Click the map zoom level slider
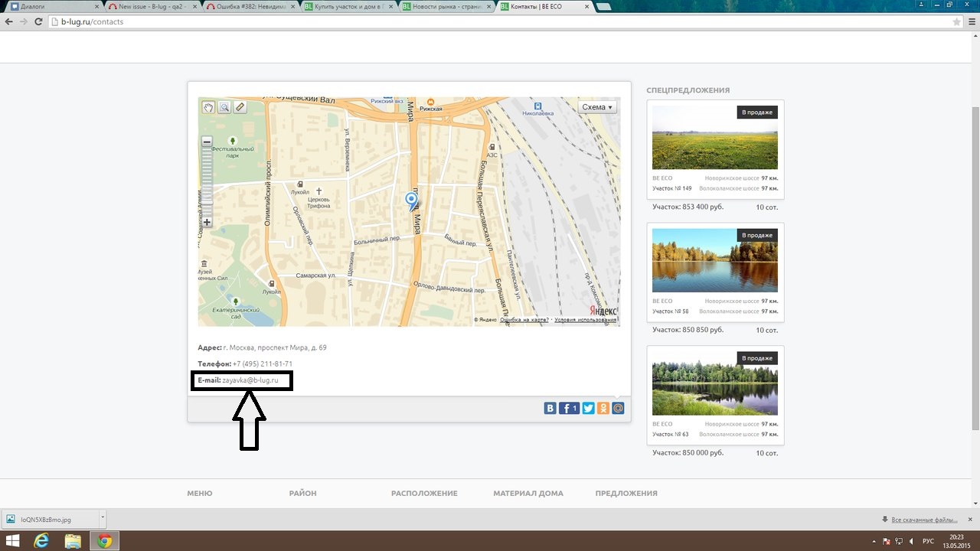 point(207,182)
